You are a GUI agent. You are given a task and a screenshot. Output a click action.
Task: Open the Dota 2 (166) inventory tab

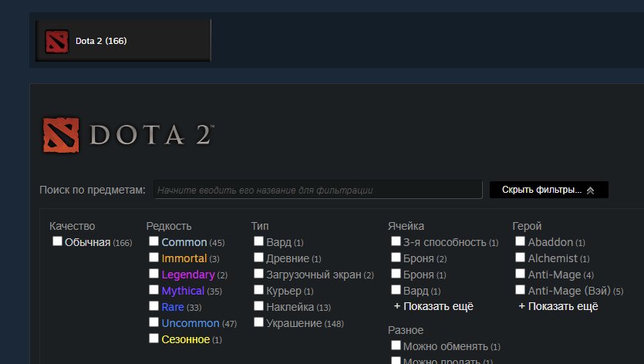coord(123,41)
